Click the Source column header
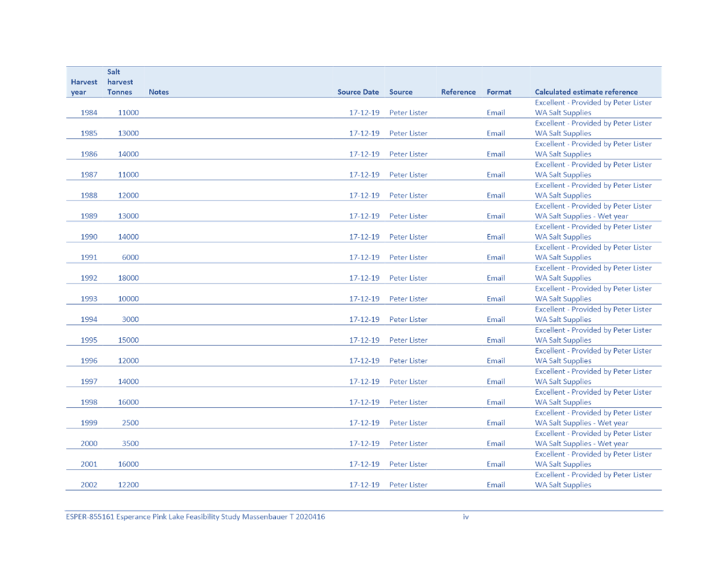 coord(401,92)
